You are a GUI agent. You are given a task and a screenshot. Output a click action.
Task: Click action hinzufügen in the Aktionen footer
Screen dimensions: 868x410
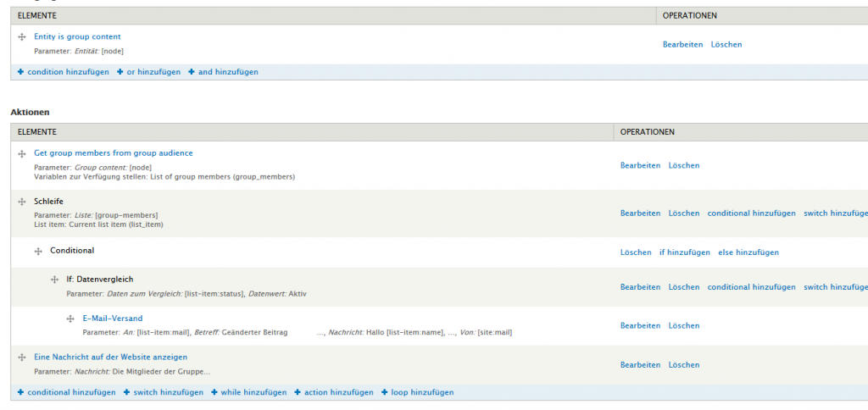click(338, 392)
